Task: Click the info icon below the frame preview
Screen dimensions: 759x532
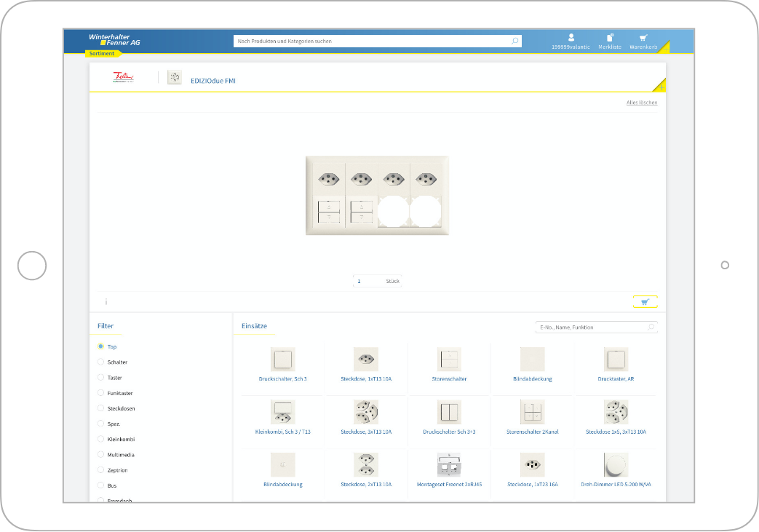Action: click(106, 301)
